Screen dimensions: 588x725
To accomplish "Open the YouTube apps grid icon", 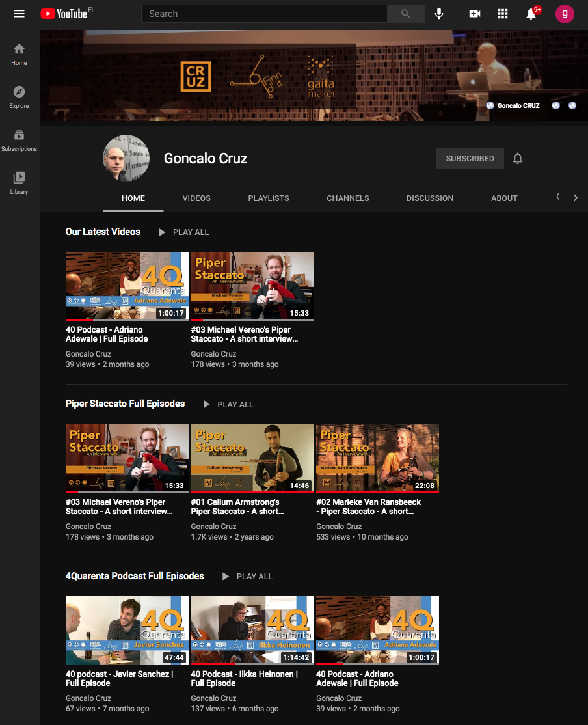I will click(x=503, y=13).
